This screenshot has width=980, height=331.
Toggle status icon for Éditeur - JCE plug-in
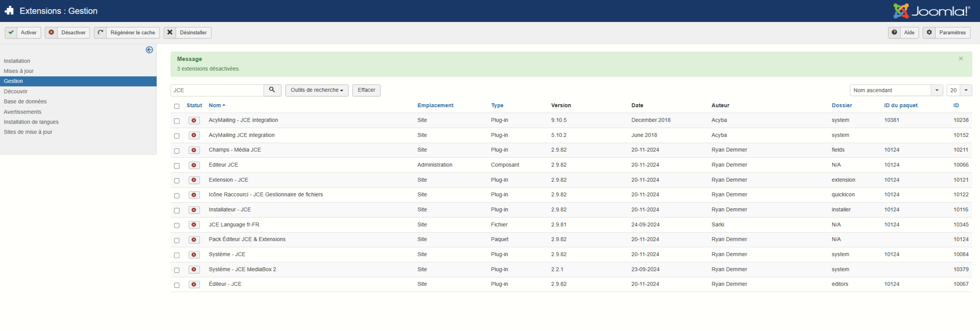pyautogui.click(x=194, y=284)
